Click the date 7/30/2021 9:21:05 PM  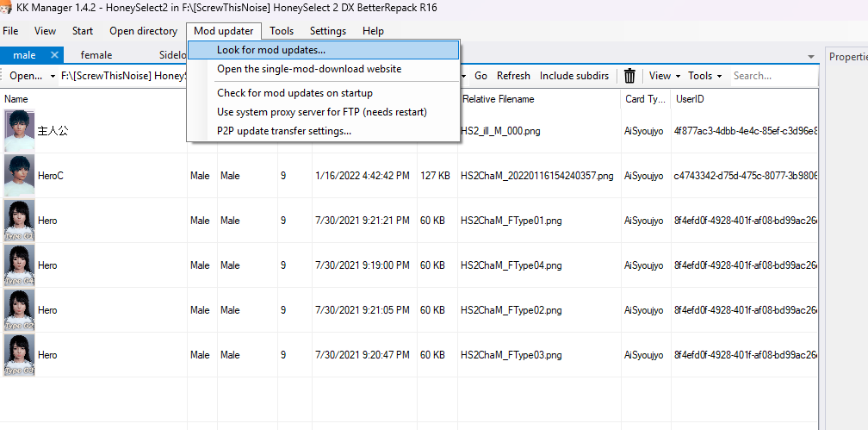pos(363,310)
